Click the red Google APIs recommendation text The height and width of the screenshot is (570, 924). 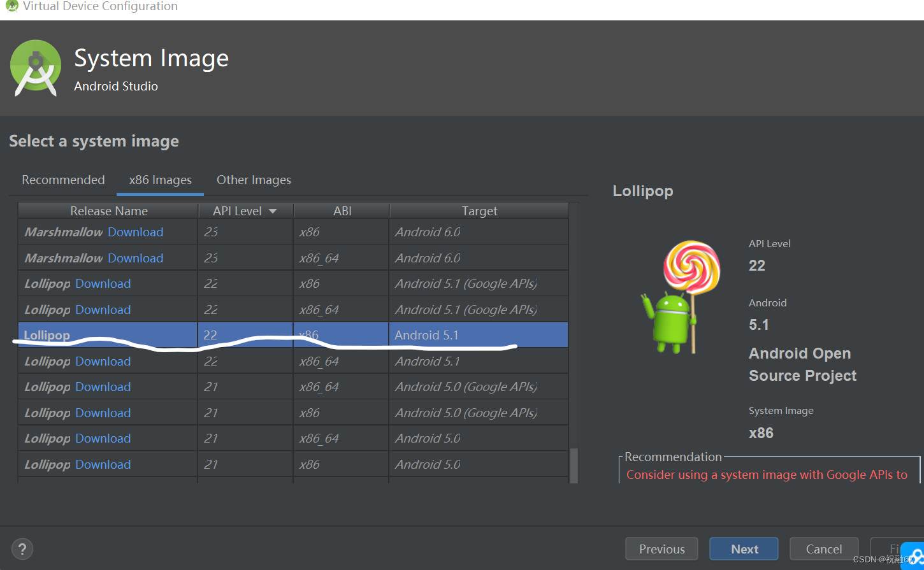click(x=767, y=475)
